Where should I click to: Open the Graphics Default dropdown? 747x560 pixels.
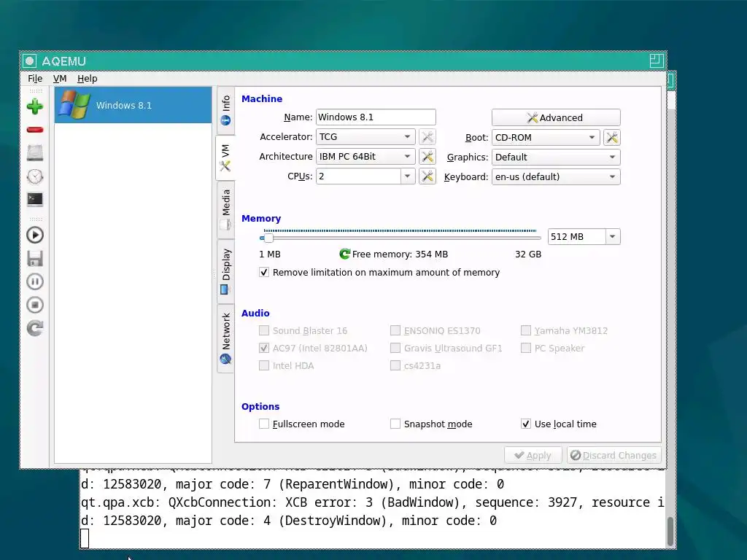click(556, 157)
